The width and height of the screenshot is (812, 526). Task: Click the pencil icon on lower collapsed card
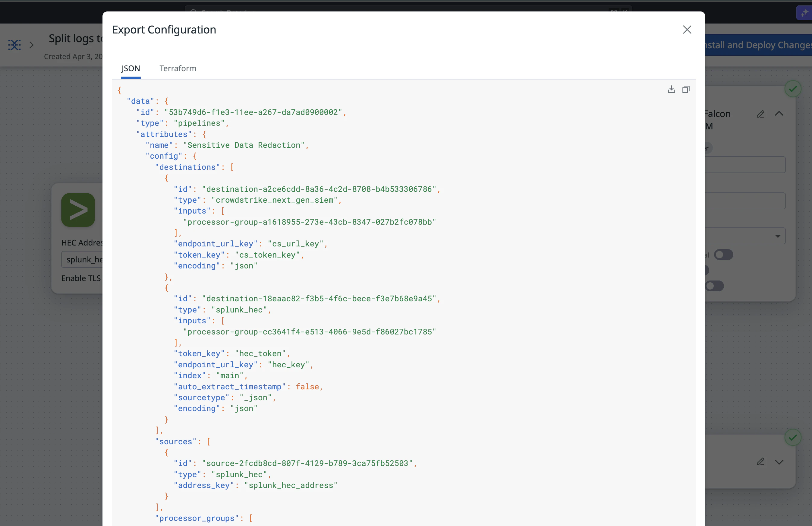760,462
